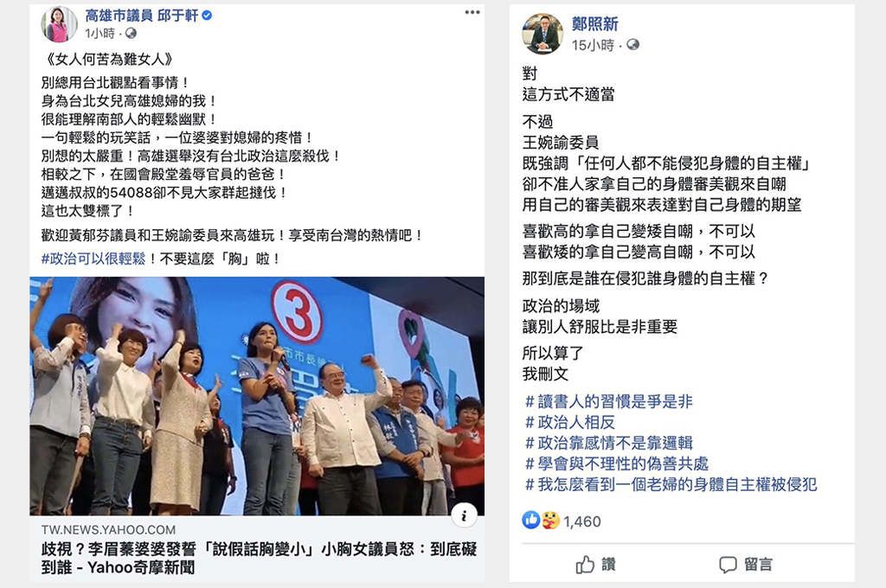Screen dimensions: 886x588
Task: Click hashtag #讀書人的習慣是爭是非
Action: 608,401
